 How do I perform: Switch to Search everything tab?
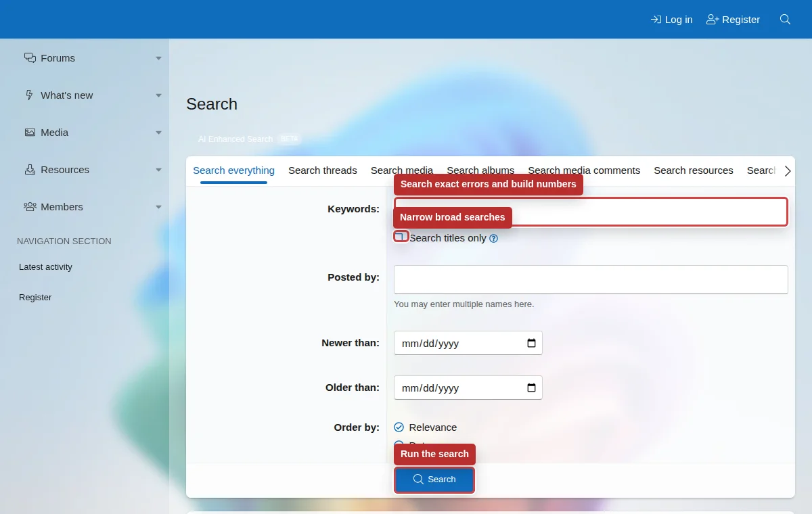tap(233, 170)
